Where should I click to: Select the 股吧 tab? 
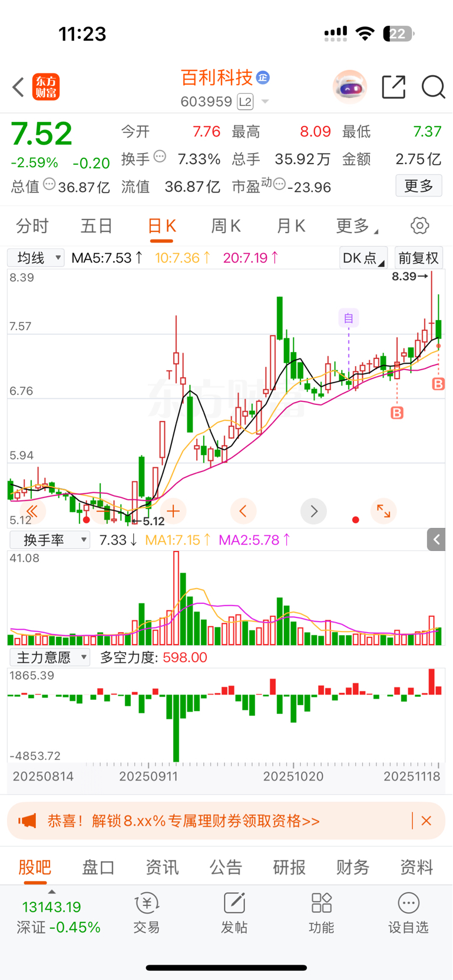[x=35, y=867]
